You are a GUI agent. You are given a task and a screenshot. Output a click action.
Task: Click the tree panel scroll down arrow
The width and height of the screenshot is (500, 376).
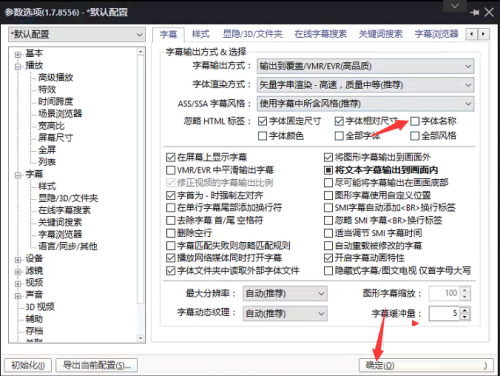141,338
